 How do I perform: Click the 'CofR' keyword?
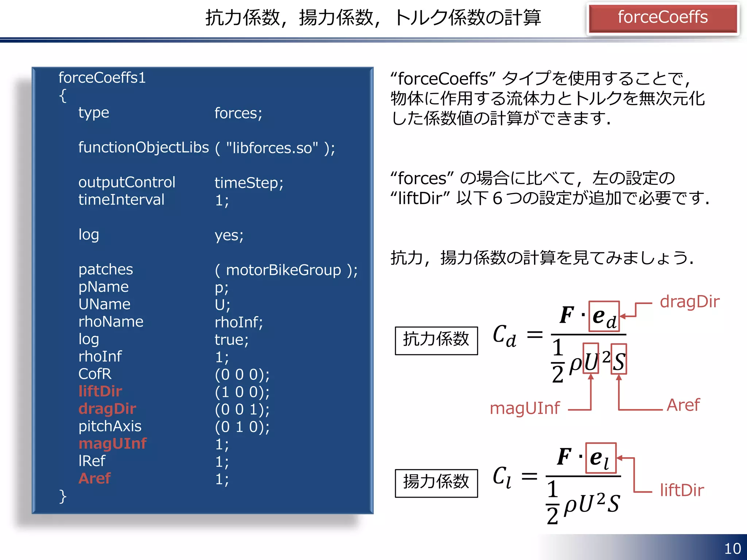tap(95, 374)
